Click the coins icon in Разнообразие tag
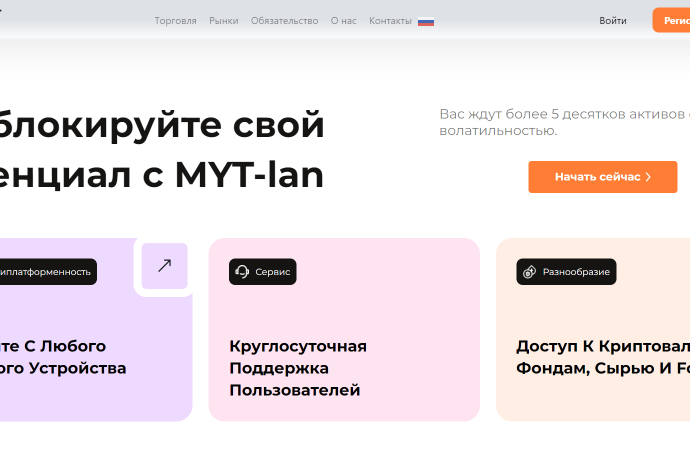This screenshot has height=460, width=690. coord(529,272)
